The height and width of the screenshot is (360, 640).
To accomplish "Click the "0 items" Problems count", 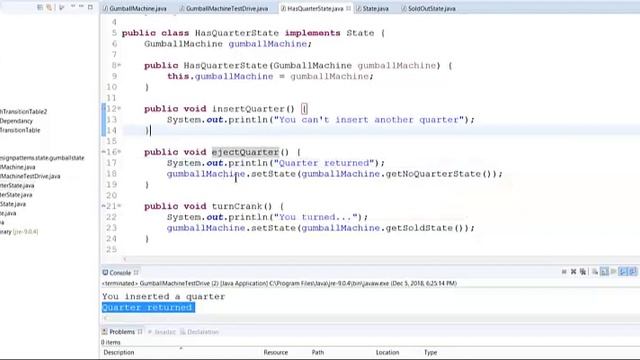I will 111,342.
